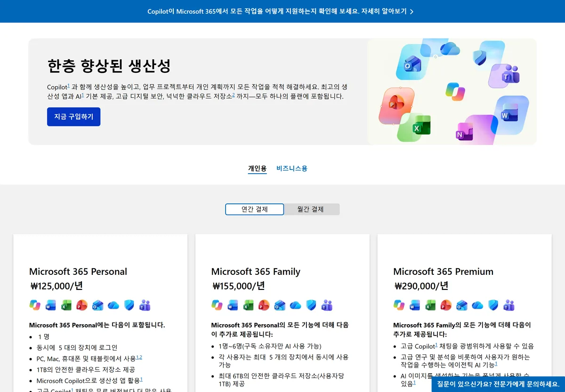Click the 최대 6TB의 안전한 클라우드 저장소 item
565x392 pixels.
tap(281, 380)
